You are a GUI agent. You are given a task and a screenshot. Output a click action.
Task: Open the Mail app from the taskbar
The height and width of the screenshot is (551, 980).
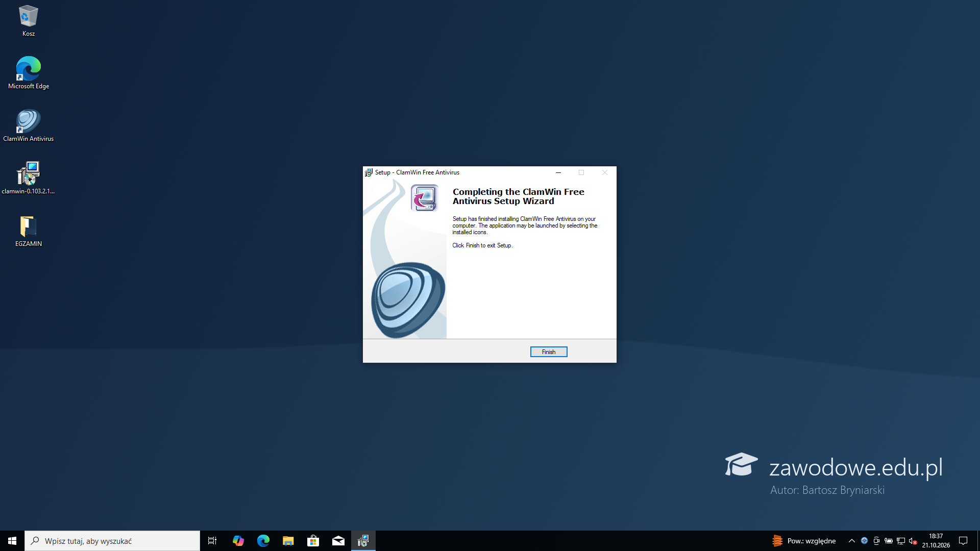tap(338, 541)
